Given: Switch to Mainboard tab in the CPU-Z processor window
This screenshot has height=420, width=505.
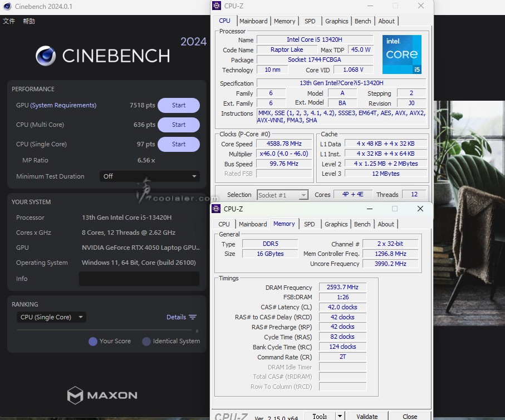Looking at the screenshot, I should 253,21.
